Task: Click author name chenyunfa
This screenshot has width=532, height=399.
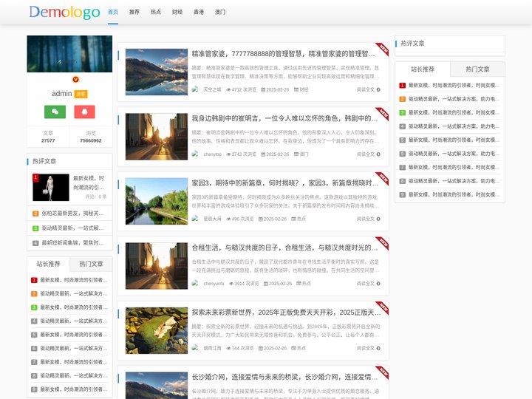Action: 214,284
